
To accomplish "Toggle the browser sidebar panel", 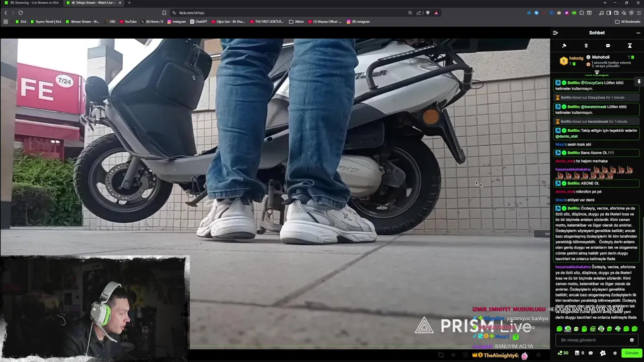I will coord(608,13).
